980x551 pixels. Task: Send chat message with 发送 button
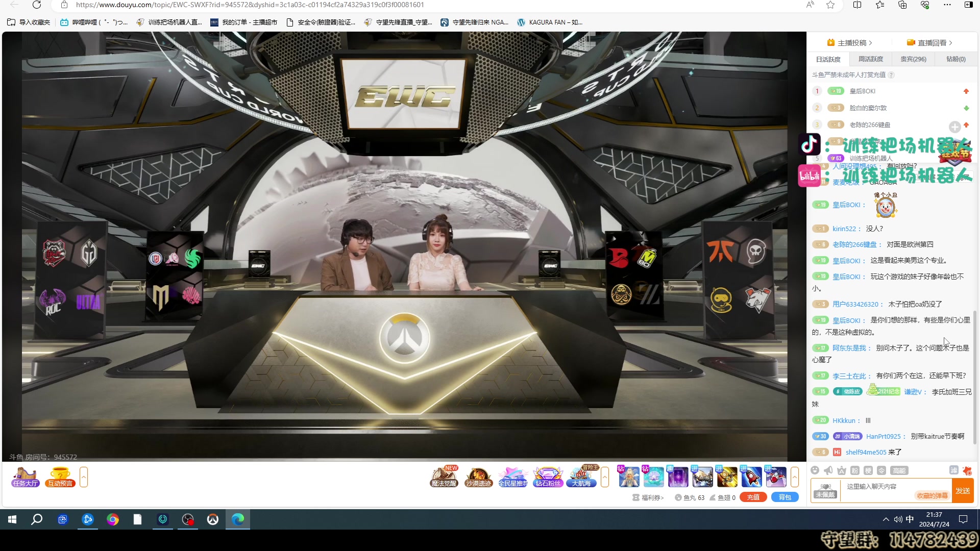tap(963, 491)
